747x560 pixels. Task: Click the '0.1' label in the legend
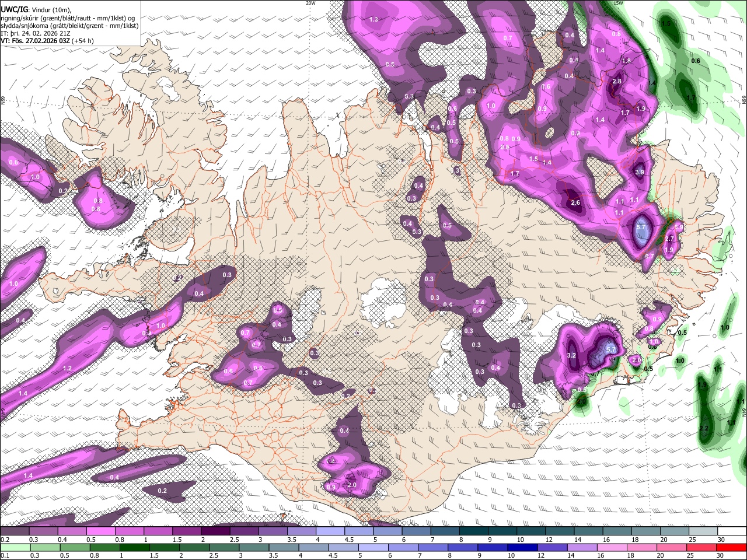[x=5, y=556]
